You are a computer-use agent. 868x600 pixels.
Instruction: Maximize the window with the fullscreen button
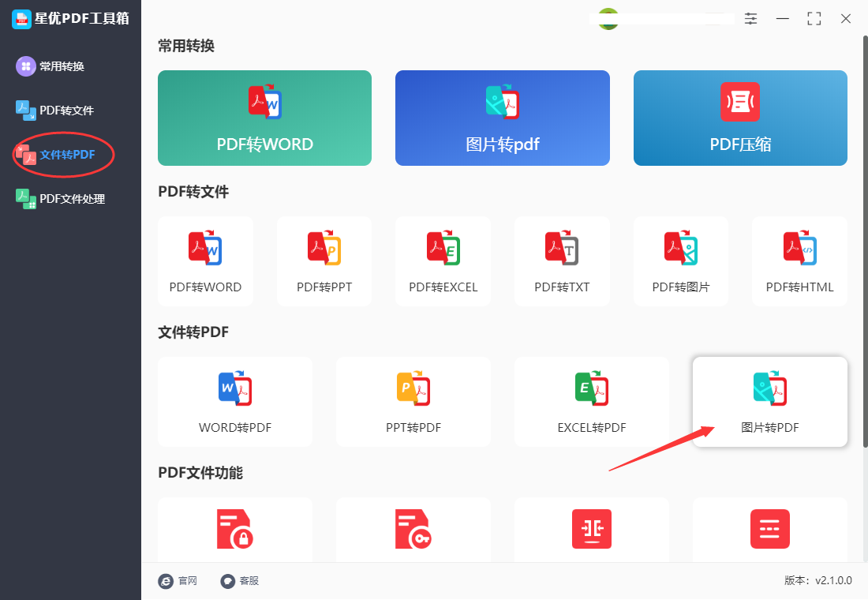(x=814, y=18)
